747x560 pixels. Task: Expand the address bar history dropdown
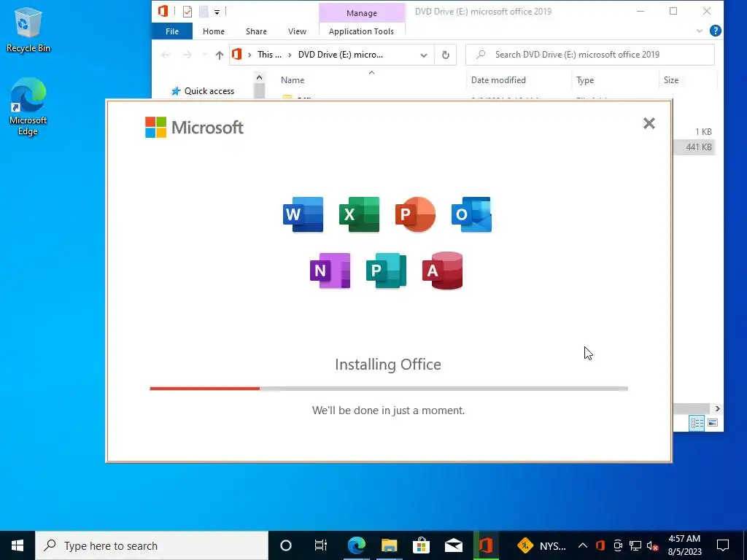424,55
